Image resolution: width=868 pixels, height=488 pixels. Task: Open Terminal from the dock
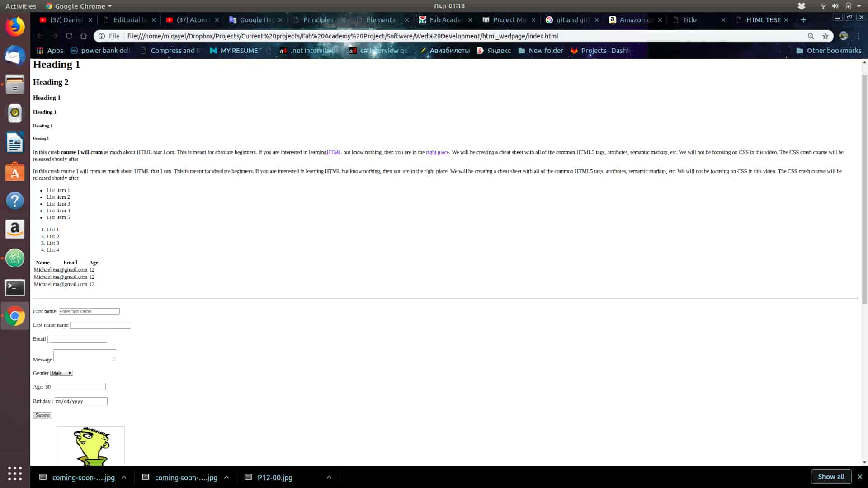point(15,287)
